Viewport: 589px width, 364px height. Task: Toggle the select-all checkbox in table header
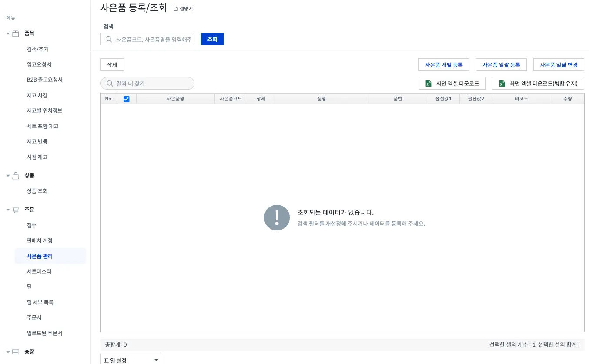point(127,99)
